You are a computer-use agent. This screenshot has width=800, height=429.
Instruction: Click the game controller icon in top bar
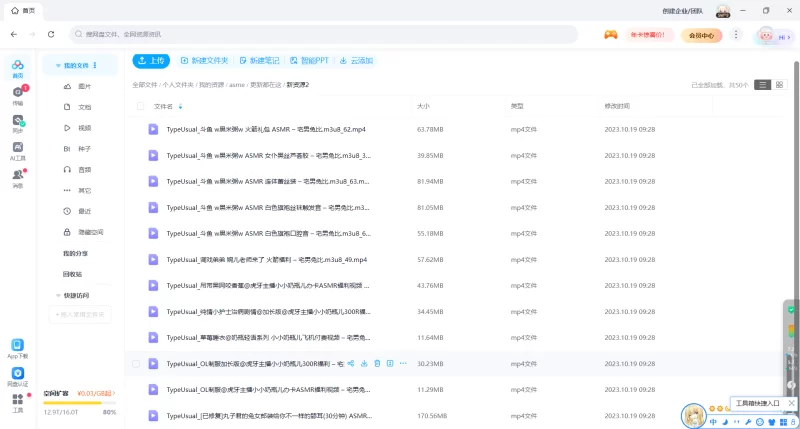coord(610,35)
